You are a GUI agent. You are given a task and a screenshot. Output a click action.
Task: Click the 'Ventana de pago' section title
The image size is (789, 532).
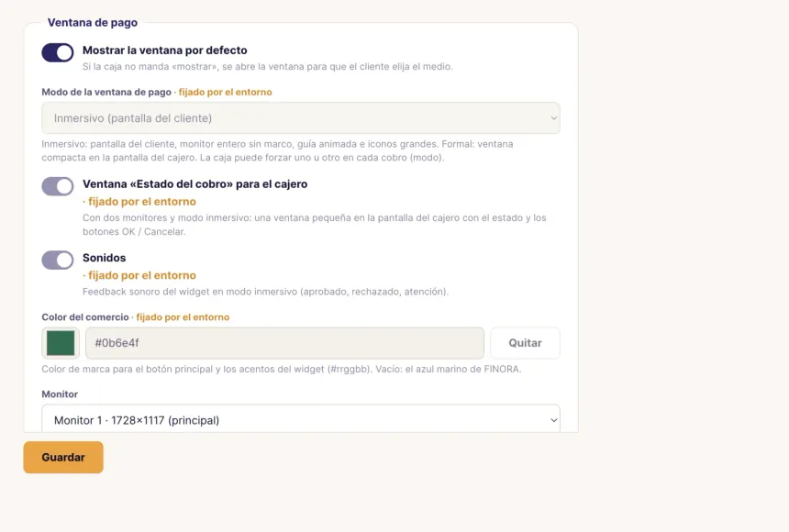click(93, 23)
